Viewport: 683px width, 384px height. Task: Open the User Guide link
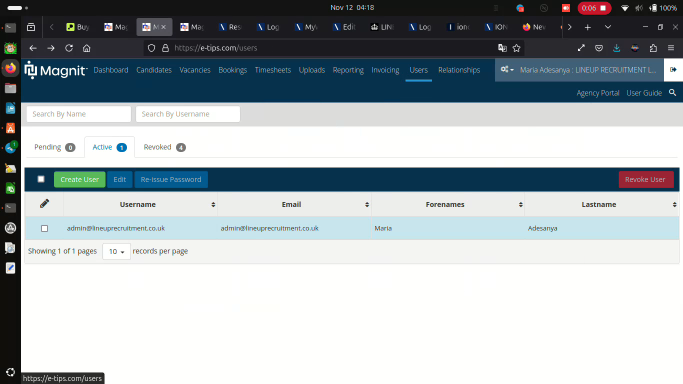644,93
